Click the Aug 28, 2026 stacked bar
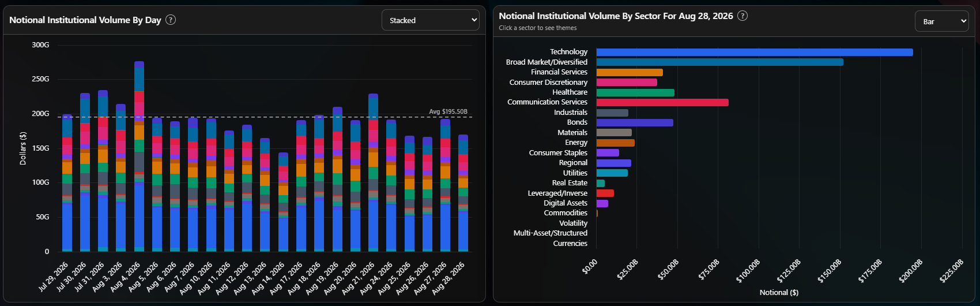The width and height of the screenshot is (980, 306). coord(463,193)
